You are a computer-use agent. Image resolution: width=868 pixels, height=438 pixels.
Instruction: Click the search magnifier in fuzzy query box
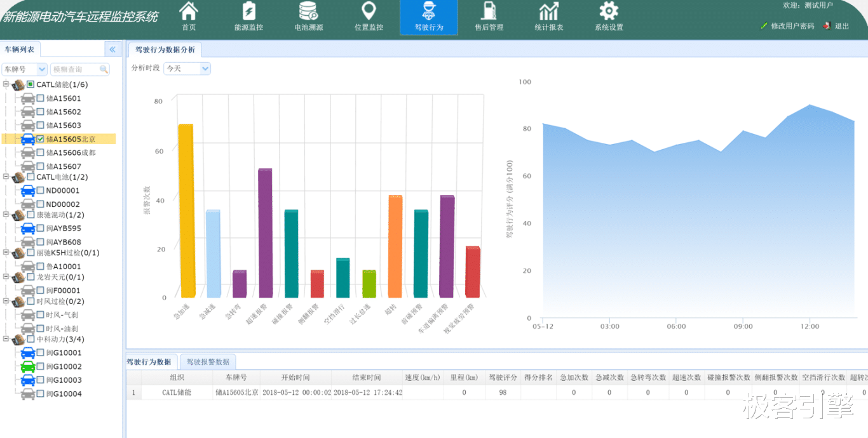tap(104, 69)
